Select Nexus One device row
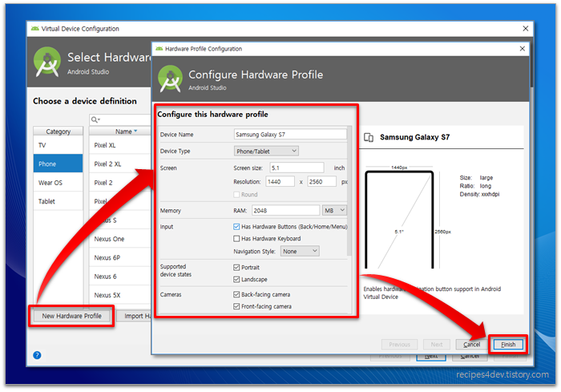 tap(120, 239)
